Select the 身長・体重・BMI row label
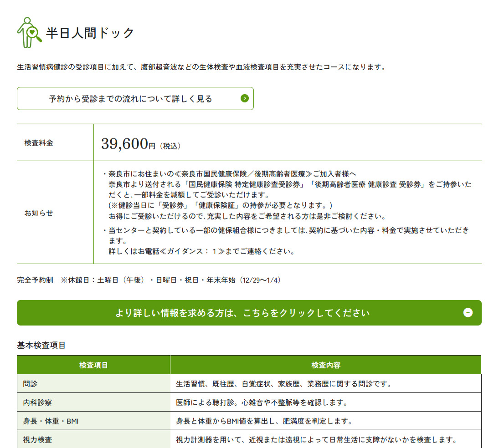 tap(51, 421)
